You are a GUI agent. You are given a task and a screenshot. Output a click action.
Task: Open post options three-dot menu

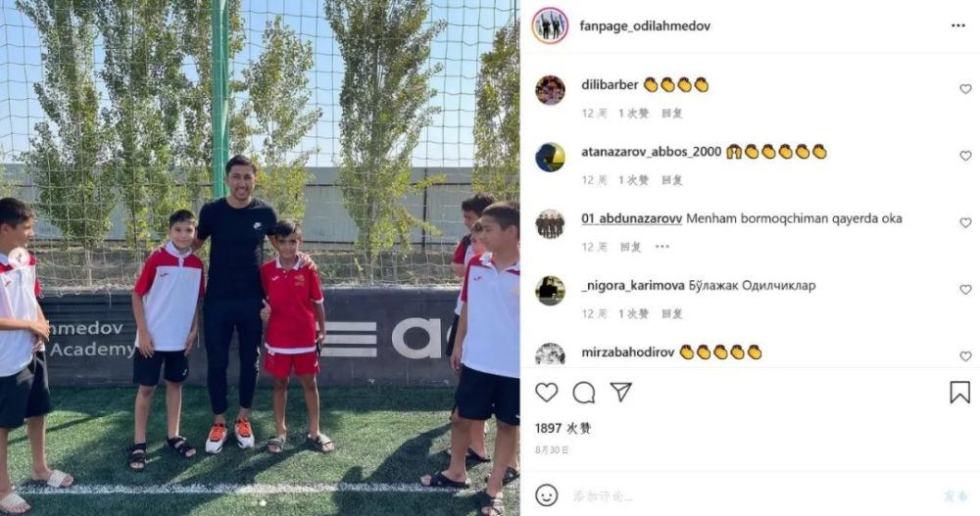click(x=958, y=25)
